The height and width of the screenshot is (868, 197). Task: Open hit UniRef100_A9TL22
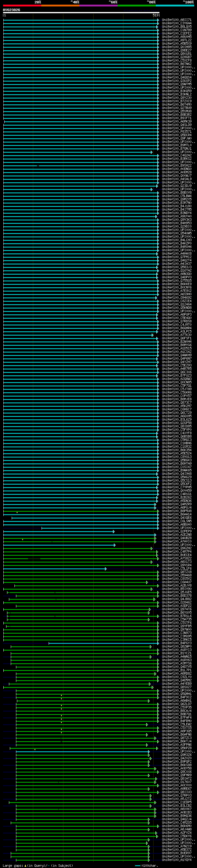click(177, 40)
